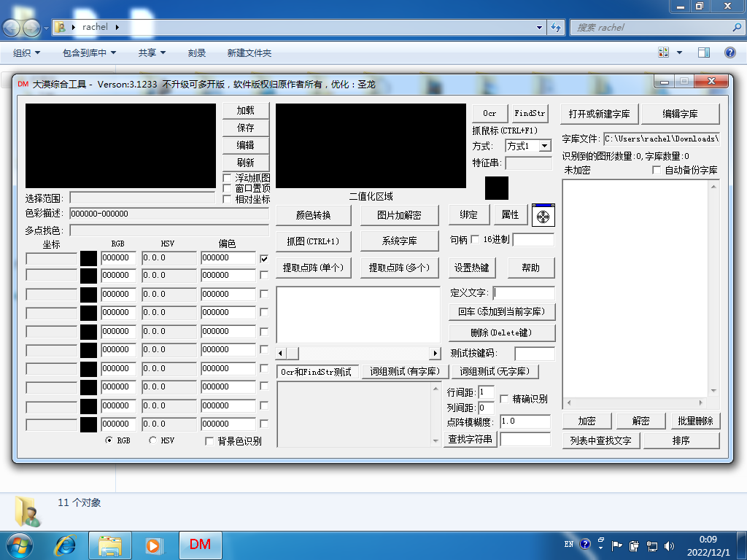Open the Windows Start menu orb
This screenshot has width=747, height=560.
coord(20,545)
